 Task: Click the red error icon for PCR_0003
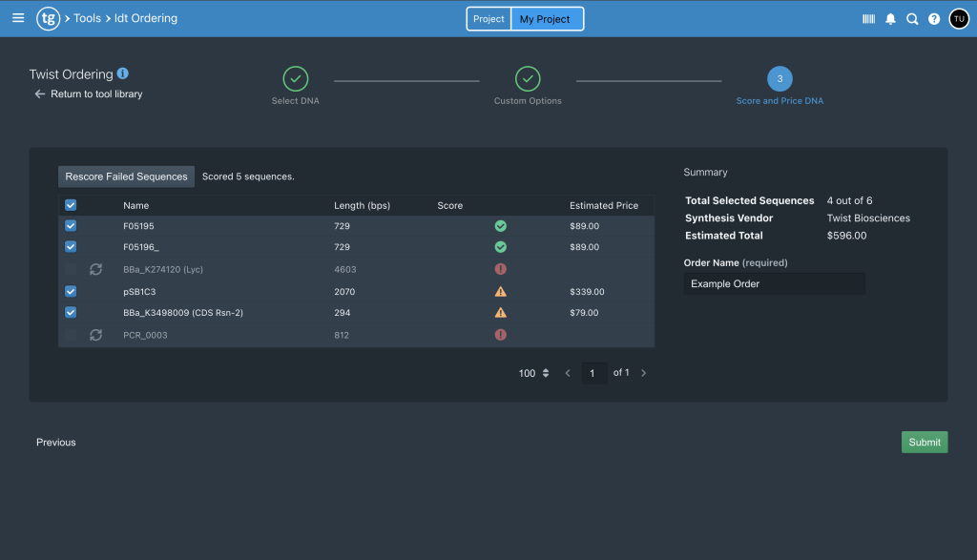click(x=500, y=335)
